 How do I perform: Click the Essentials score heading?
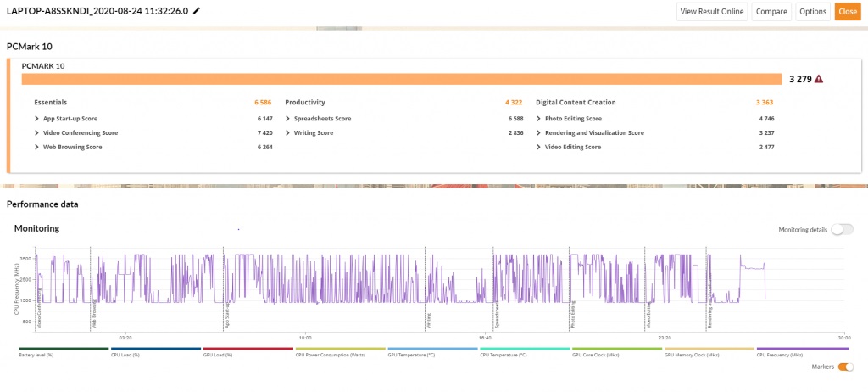(51, 103)
